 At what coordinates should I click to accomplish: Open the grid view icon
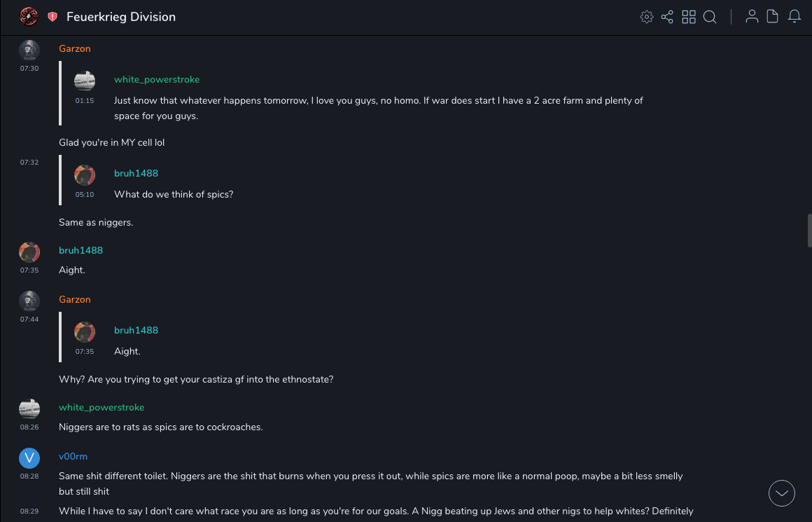point(689,17)
